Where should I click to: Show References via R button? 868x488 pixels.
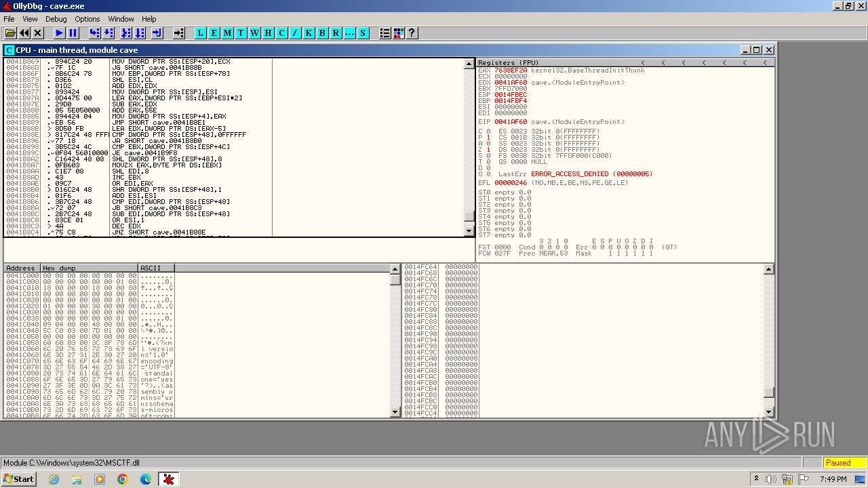click(x=336, y=33)
